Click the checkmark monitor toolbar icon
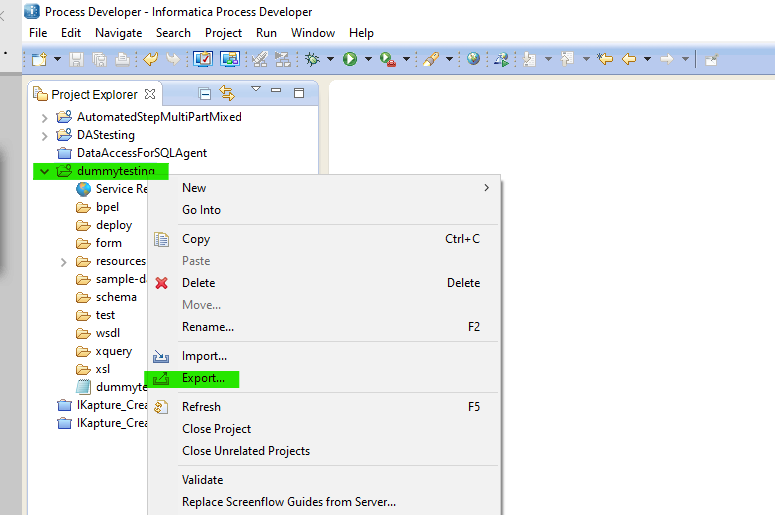 203,59
